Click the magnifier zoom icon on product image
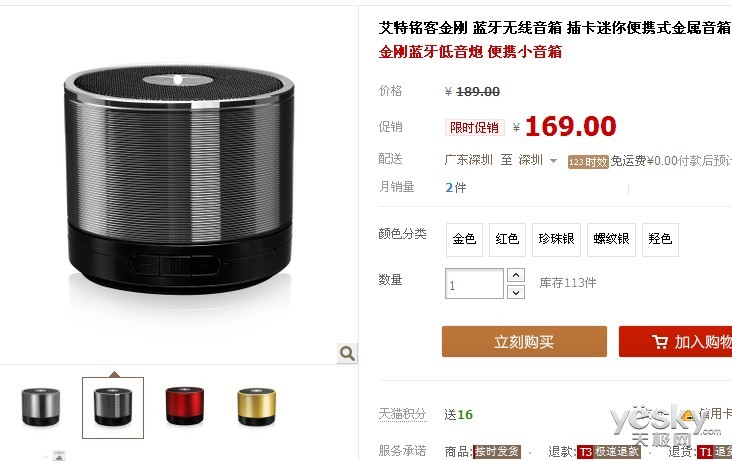 [347, 354]
